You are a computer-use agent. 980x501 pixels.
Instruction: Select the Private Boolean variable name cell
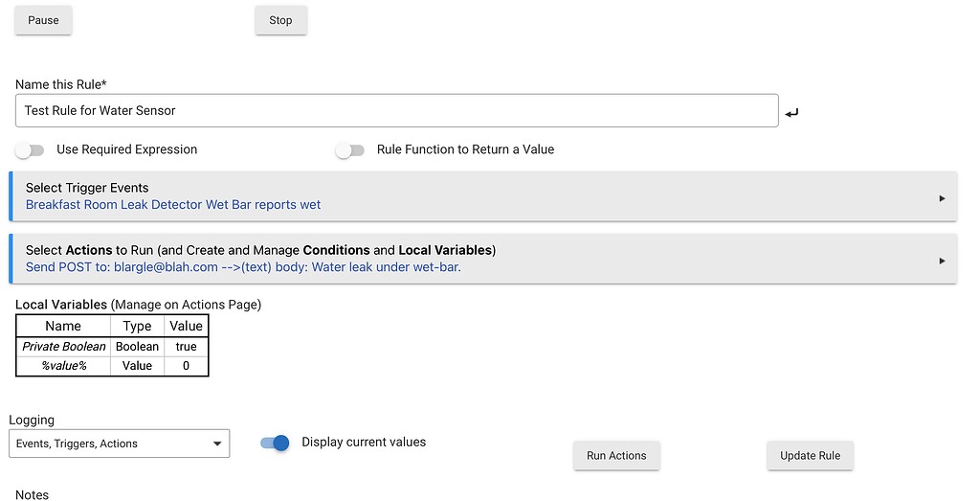pos(64,347)
